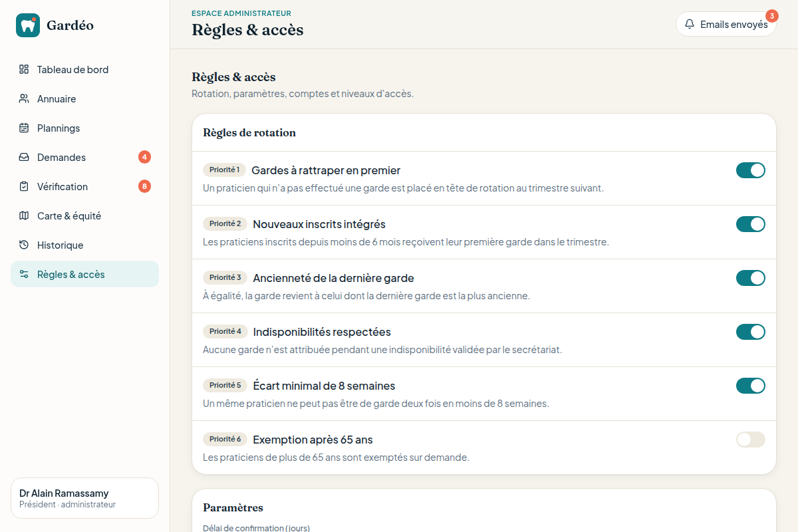Click the Annuaire people icon
Screen dimensions: 798x532
[x=24, y=98]
